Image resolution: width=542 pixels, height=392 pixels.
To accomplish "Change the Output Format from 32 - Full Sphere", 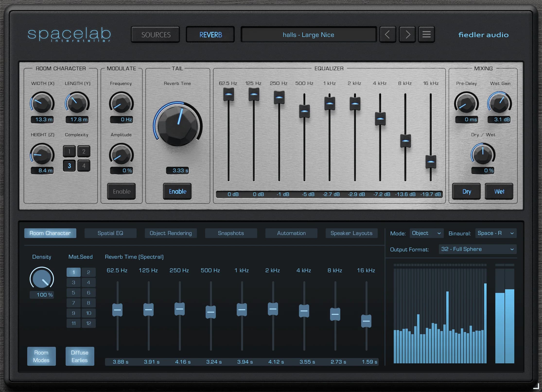I will (477, 249).
